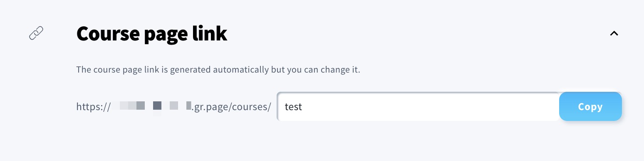The height and width of the screenshot is (161, 644).
Task: Click the word "page" in the section heading
Action: (166, 35)
